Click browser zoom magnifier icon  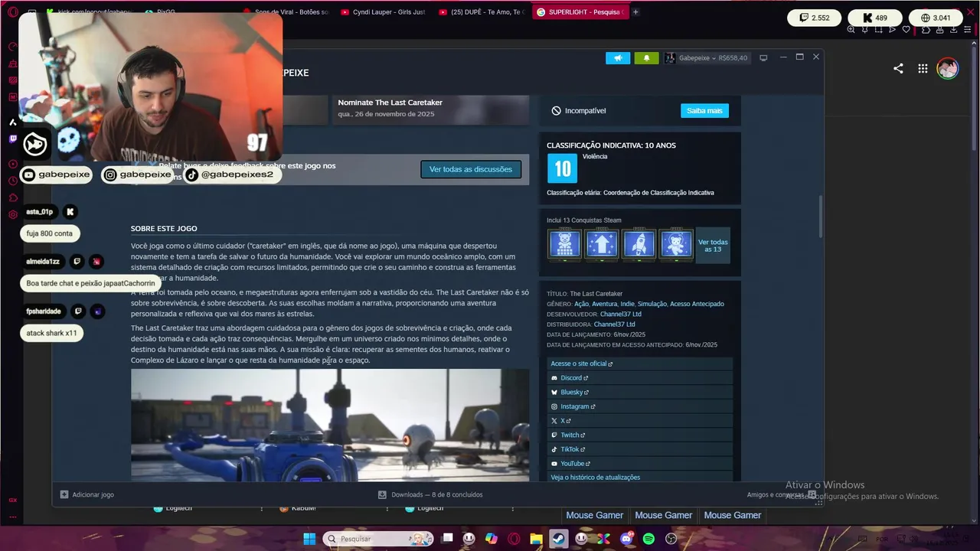(851, 30)
